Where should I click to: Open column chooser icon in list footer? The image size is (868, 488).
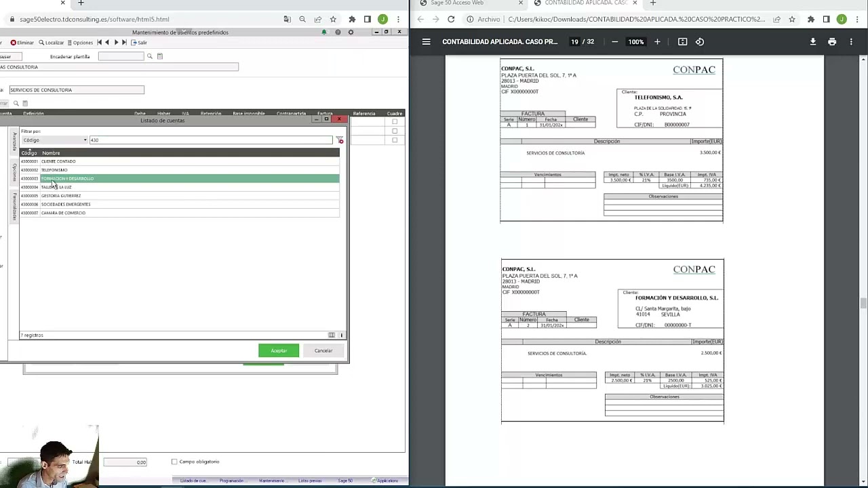pyautogui.click(x=332, y=335)
